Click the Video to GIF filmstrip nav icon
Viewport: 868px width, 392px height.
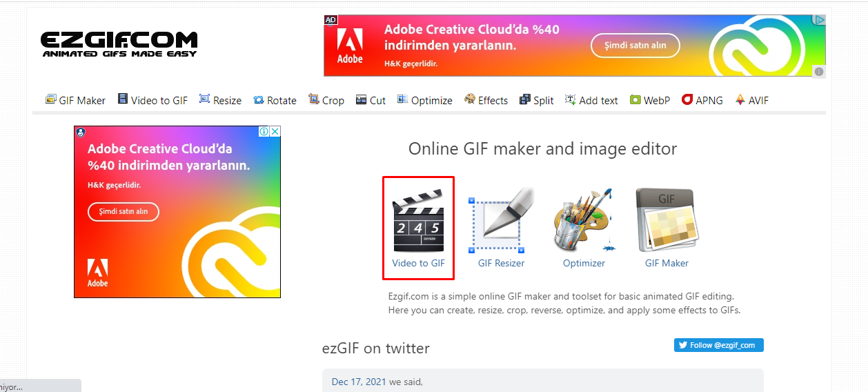pos(123,99)
